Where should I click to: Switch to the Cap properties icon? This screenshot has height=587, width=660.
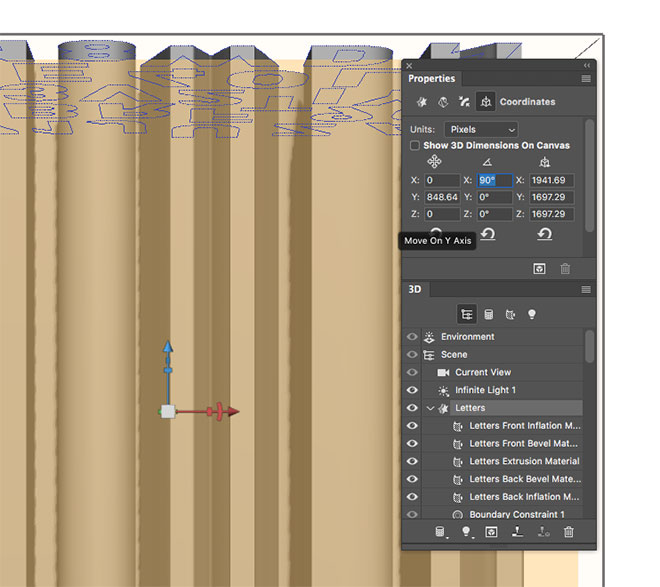click(x=464, y=101)
